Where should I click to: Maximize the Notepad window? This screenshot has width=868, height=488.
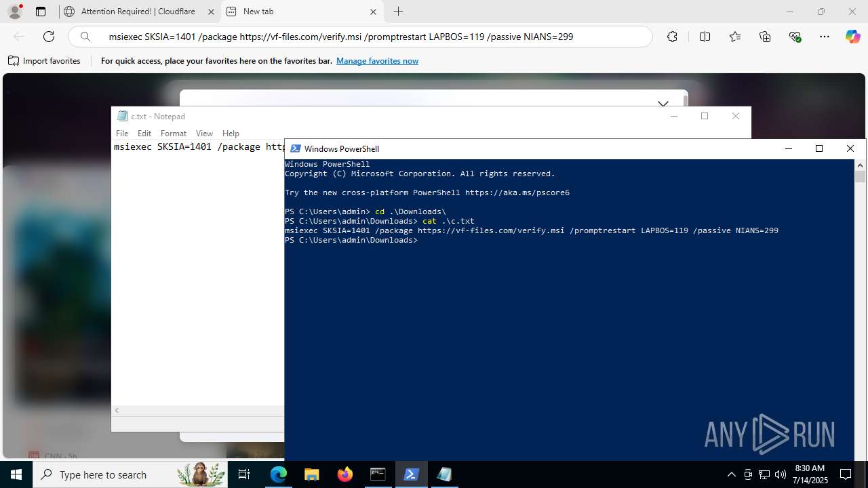[x=705, y=116]
